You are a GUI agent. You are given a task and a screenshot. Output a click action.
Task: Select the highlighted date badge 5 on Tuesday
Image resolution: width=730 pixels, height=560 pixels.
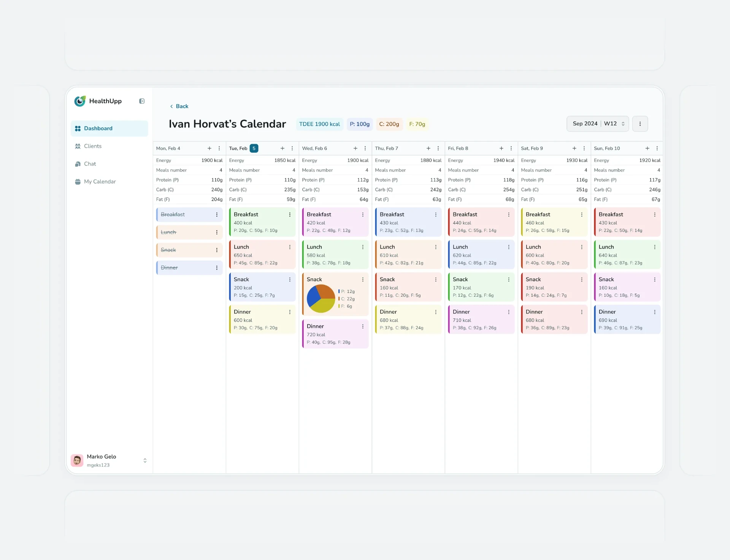coord(254,149)
